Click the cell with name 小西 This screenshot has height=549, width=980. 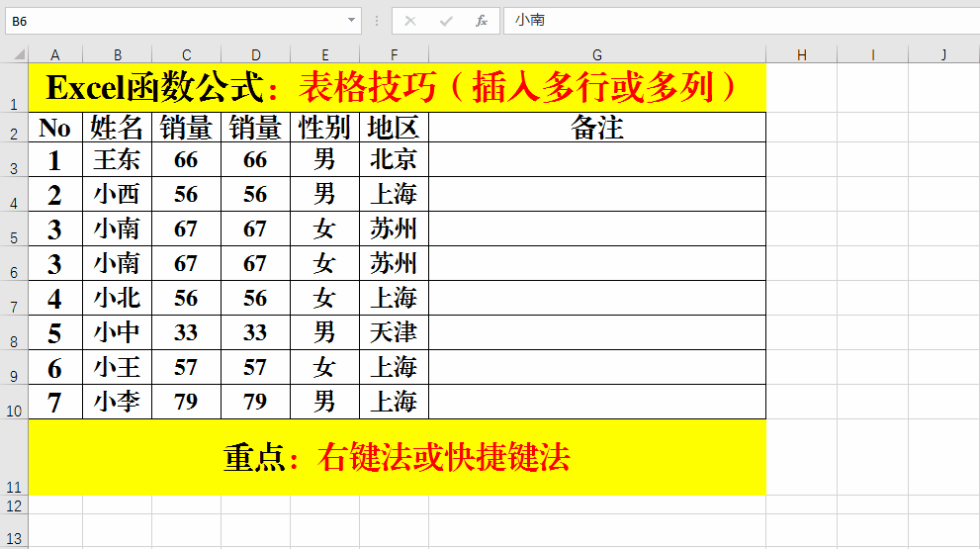click(117, 195)
